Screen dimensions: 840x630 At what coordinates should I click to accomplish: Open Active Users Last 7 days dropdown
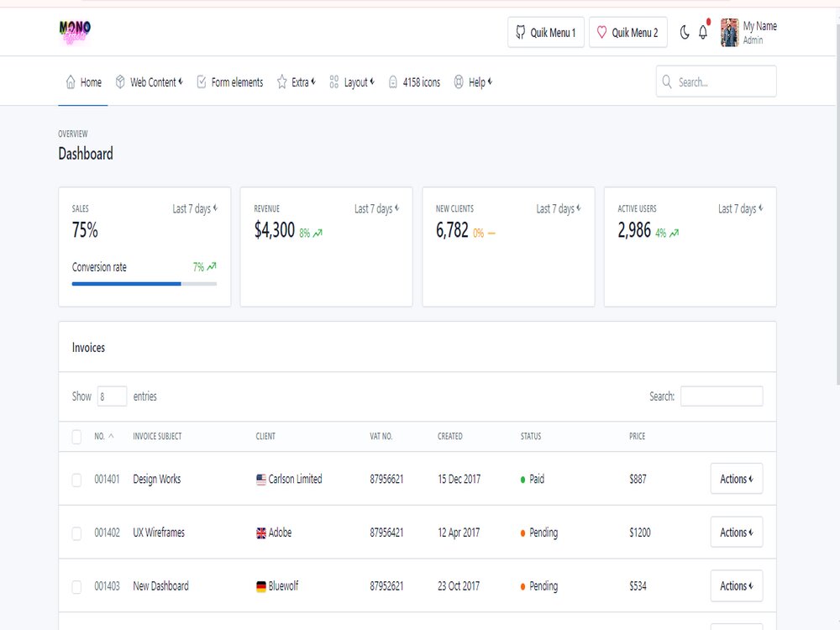[x=741, y=208]
